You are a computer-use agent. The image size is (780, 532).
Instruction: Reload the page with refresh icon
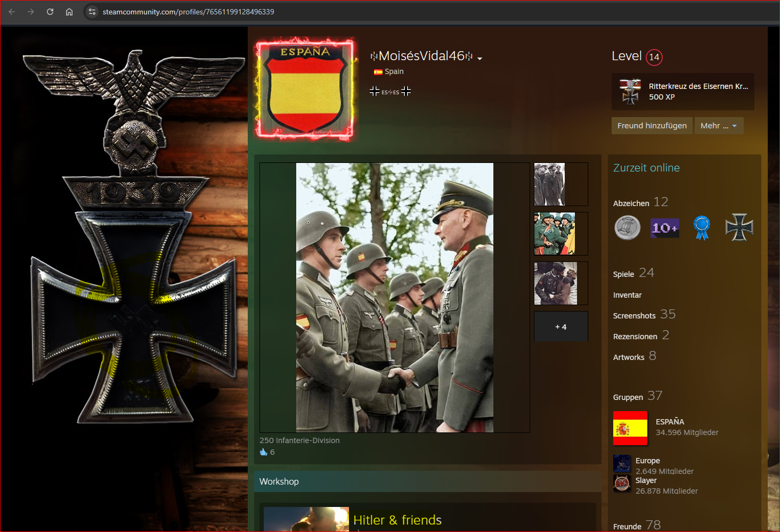(x=50, y=12)
